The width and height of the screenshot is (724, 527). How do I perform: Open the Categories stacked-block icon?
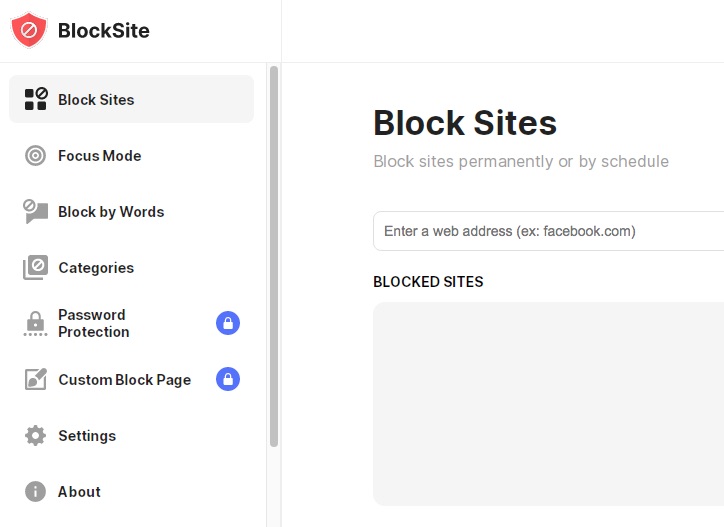(x=36, y=267)
